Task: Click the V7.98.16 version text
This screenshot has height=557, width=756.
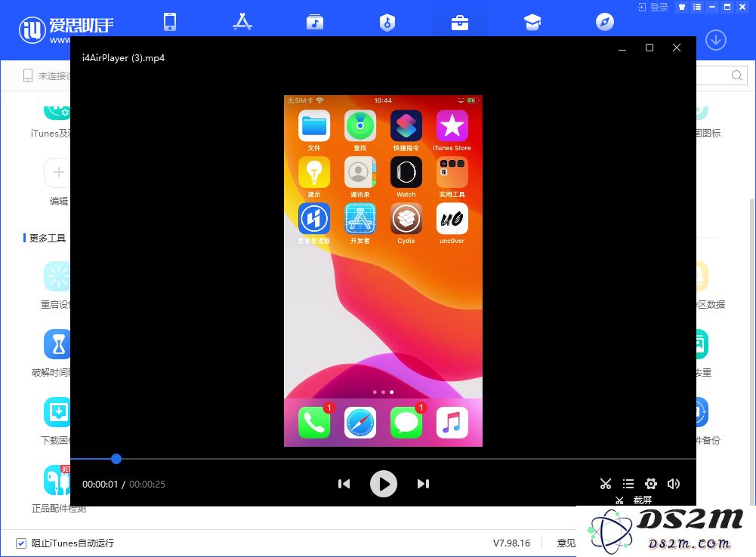Action: pyautogui.click(x=511, y=543)
